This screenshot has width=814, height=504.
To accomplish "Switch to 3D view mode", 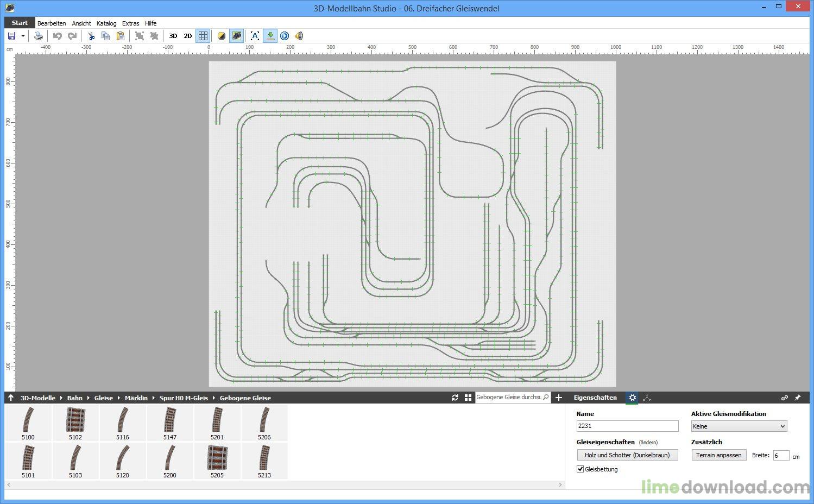I will pyautogui.click(x=173, y=36).
